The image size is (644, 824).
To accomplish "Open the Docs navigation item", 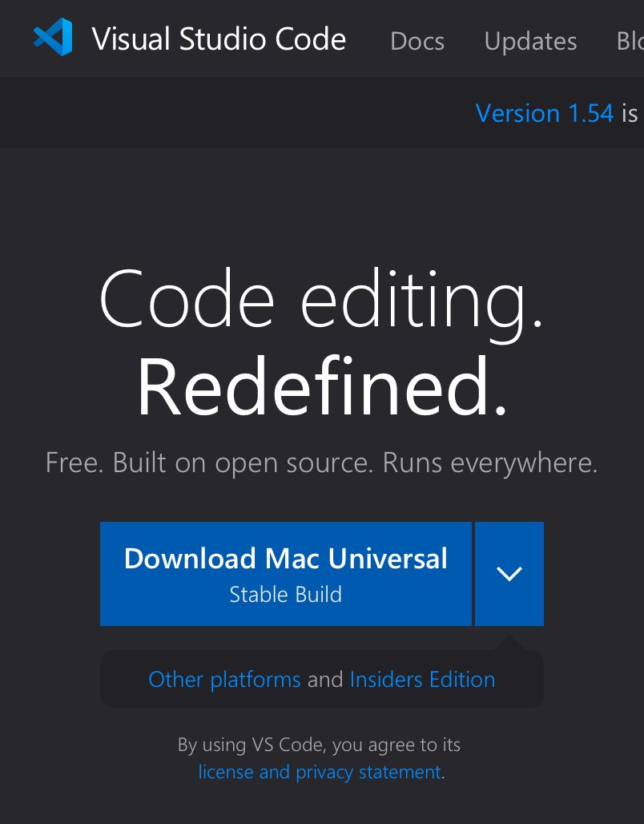I will tap(417, 41).
